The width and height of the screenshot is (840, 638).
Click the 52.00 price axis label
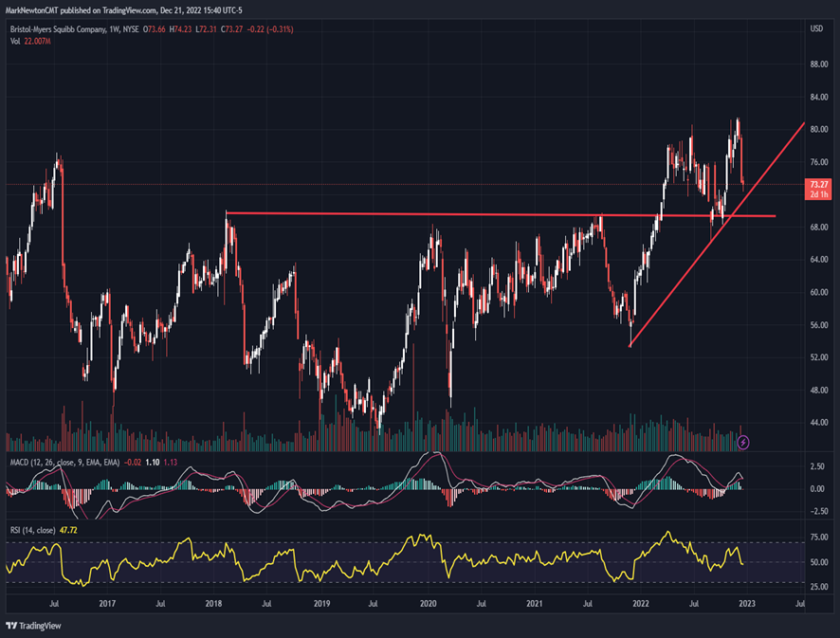pyautogui.click(x=819, y=357)
